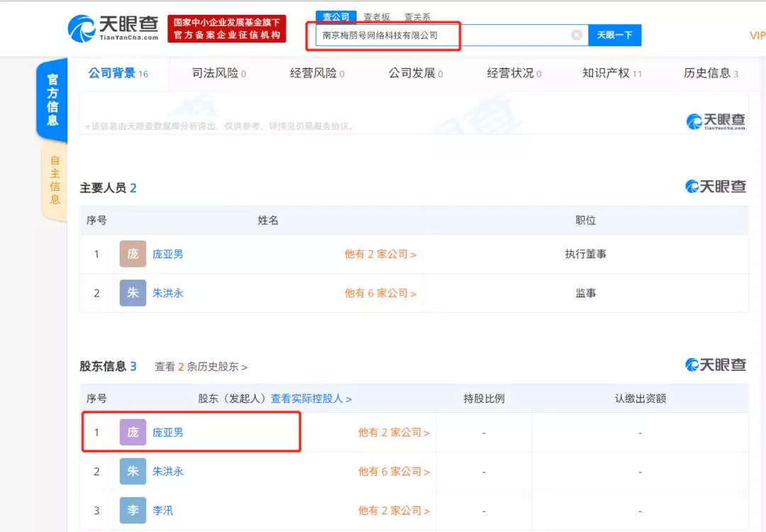Screen dimensions: 766x532
Task: Click 庞亚男 avatar in 主要人员 list
Action: pos(133,254)
